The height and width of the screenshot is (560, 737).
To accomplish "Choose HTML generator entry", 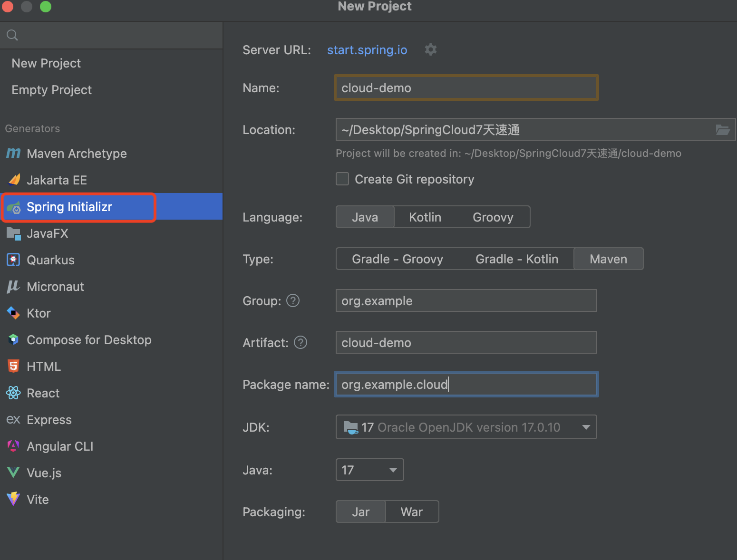I will (111, 366).
